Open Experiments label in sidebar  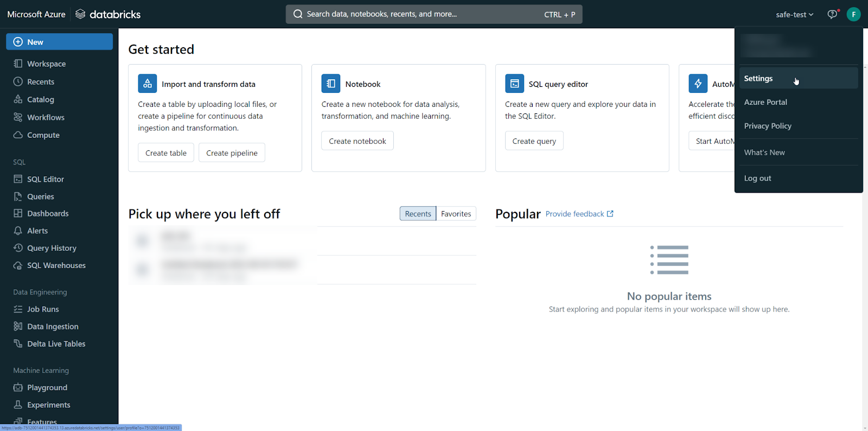pos(49,405)
